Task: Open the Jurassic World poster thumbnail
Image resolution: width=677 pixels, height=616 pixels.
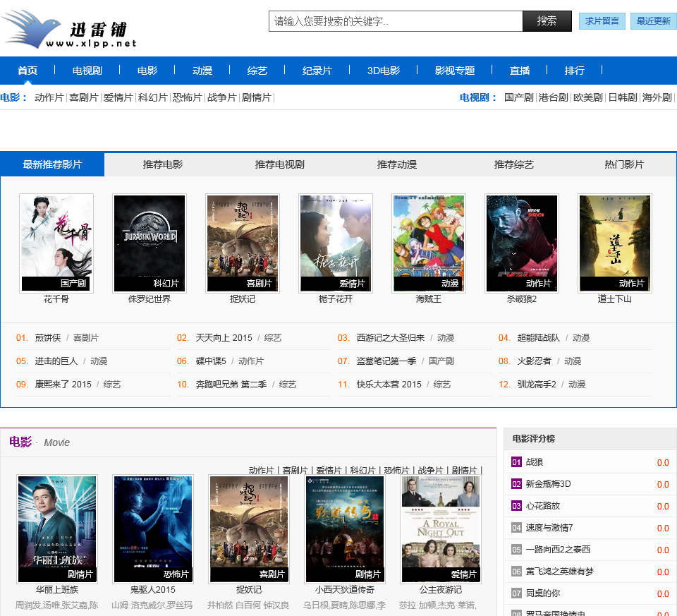Action: pos(150,243)
